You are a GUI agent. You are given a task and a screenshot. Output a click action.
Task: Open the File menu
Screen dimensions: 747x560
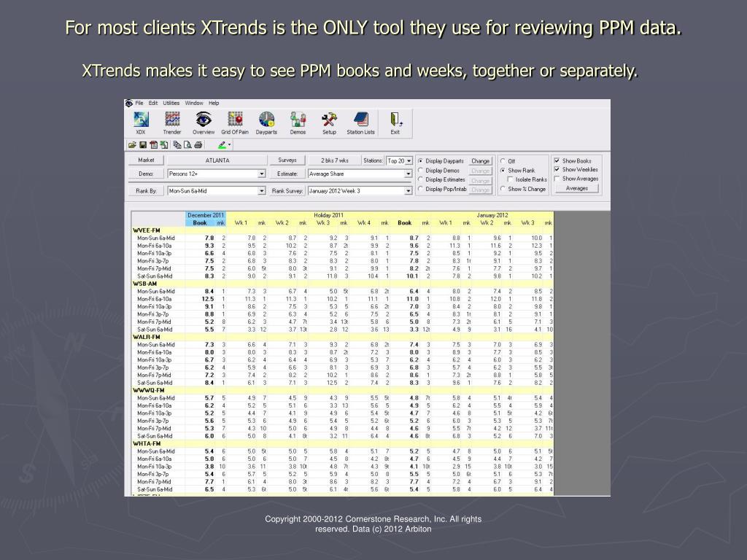click(x=139, y=103)
